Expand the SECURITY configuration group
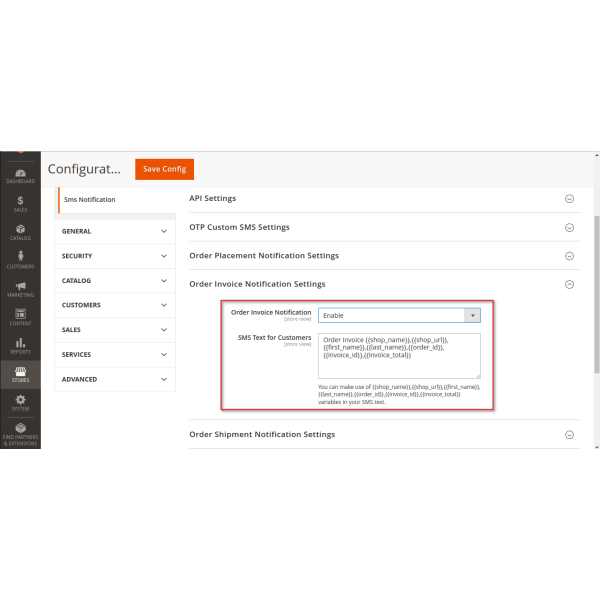The height and width of the screenshot is (600, 600). 115,256
